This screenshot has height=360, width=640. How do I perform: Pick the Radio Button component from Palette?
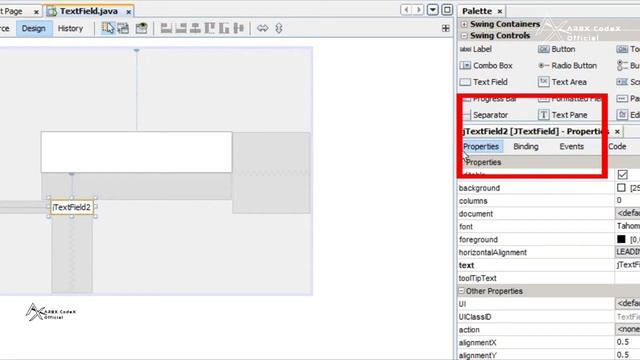[x=567, y=65]
